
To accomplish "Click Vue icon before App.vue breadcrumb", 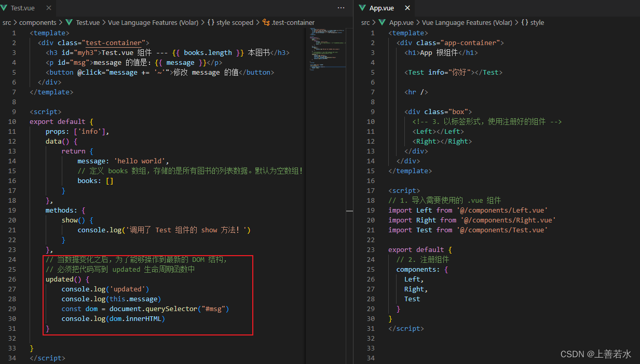I will tap(383, 23).
